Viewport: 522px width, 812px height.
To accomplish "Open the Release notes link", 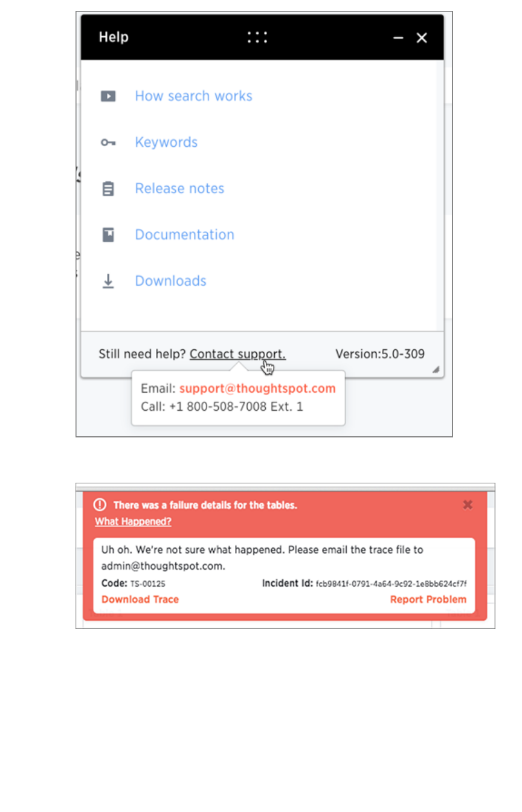I will click(x=179, y=188).
